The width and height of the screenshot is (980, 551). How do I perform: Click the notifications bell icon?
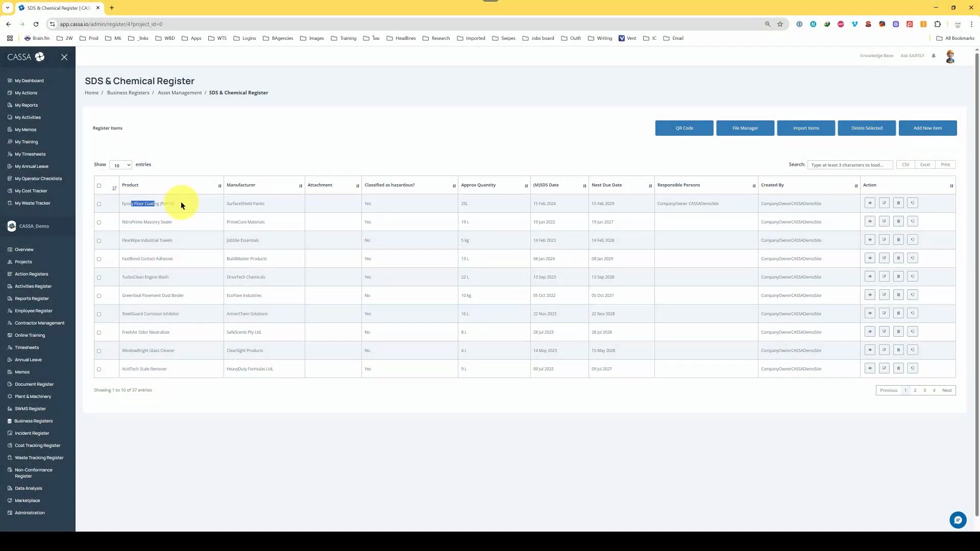click(x=934, y=56)
